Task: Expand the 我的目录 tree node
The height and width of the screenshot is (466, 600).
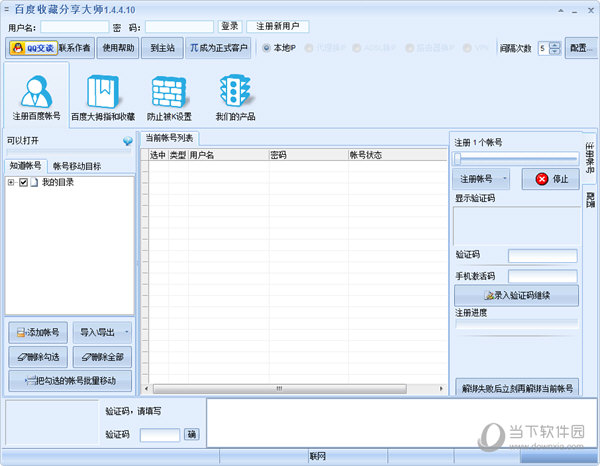Action: 11,183
